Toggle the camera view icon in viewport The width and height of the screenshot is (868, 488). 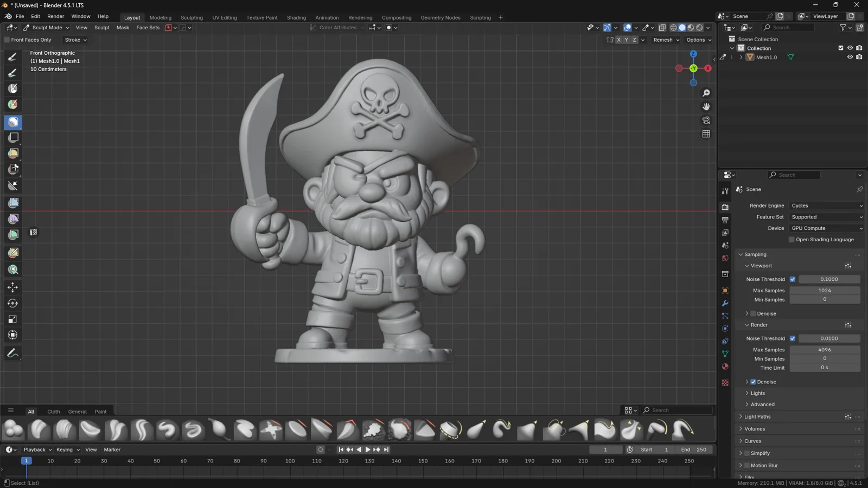pyautogui.click(x=706, y=120)
